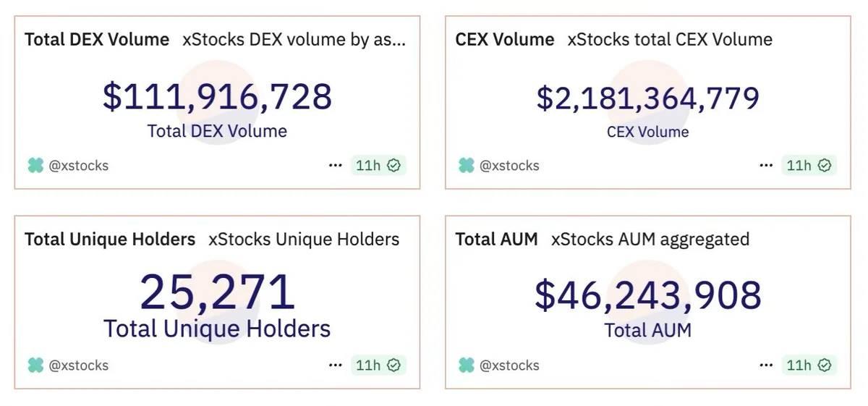Click the Total AUM card title
The image size is (868, 406).
pyautogui.click(x=496, y=239)
